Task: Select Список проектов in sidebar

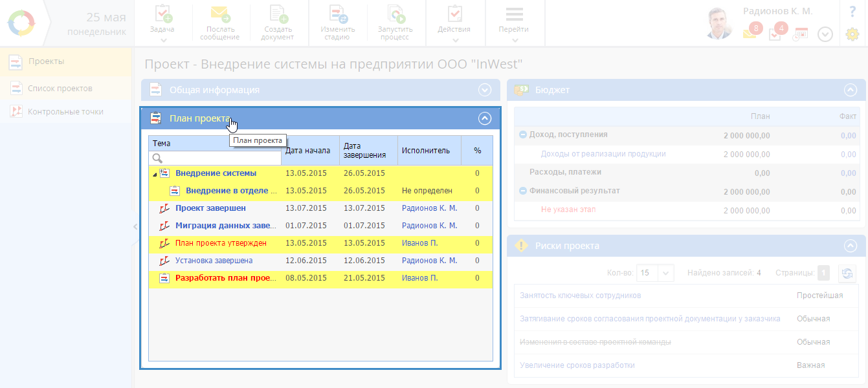Action: pos(60,88)
